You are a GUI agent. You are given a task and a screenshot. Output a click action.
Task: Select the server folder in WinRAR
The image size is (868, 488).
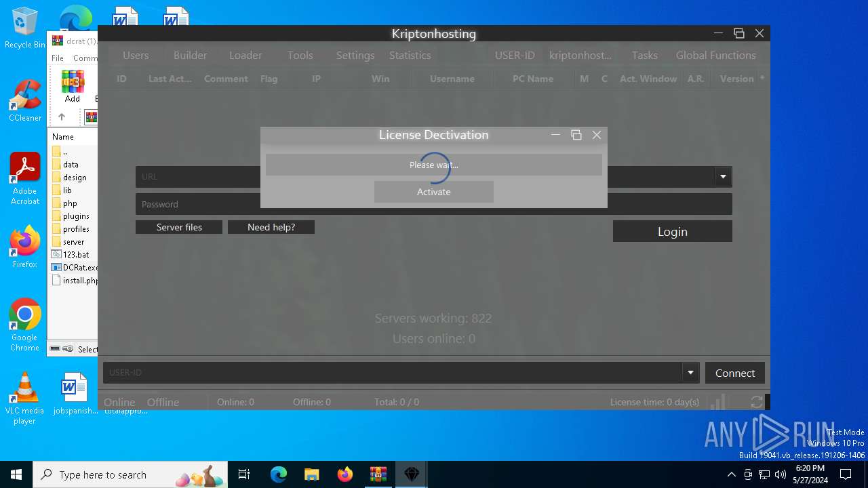(x=73, y=242)
